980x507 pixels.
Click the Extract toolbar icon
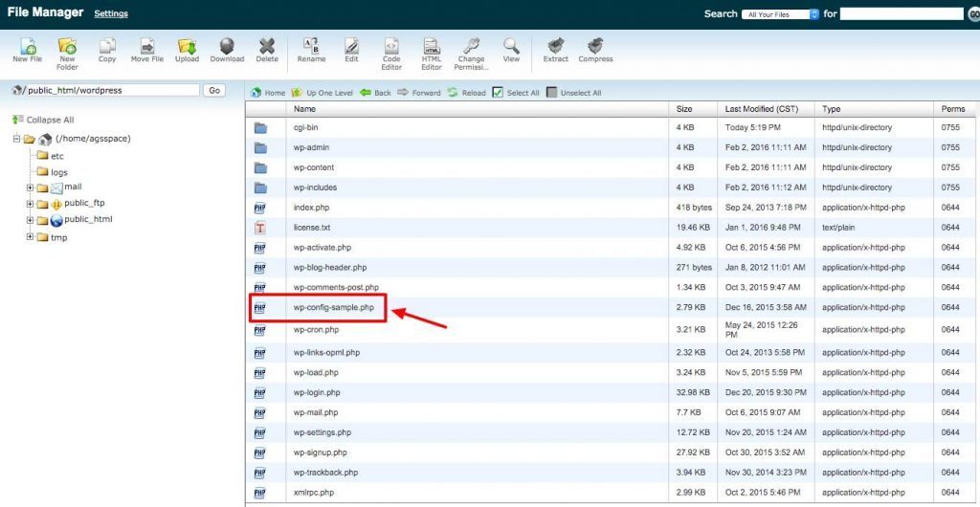(x=555, y=50)
